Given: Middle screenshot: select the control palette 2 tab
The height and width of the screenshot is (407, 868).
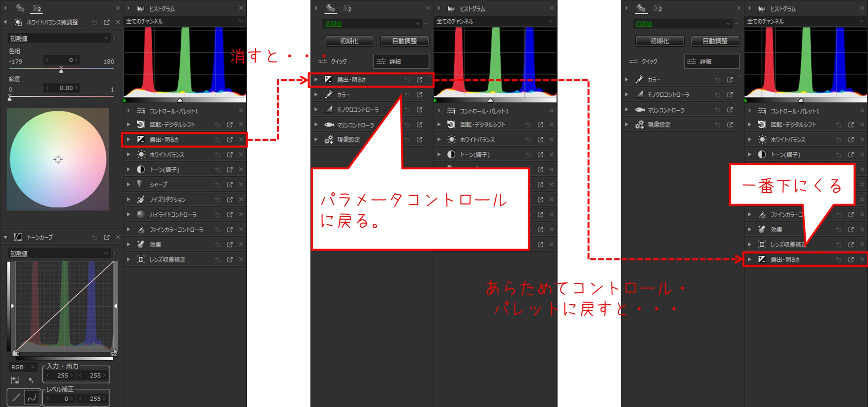Looking at the screenshot, I should [347, 8].
